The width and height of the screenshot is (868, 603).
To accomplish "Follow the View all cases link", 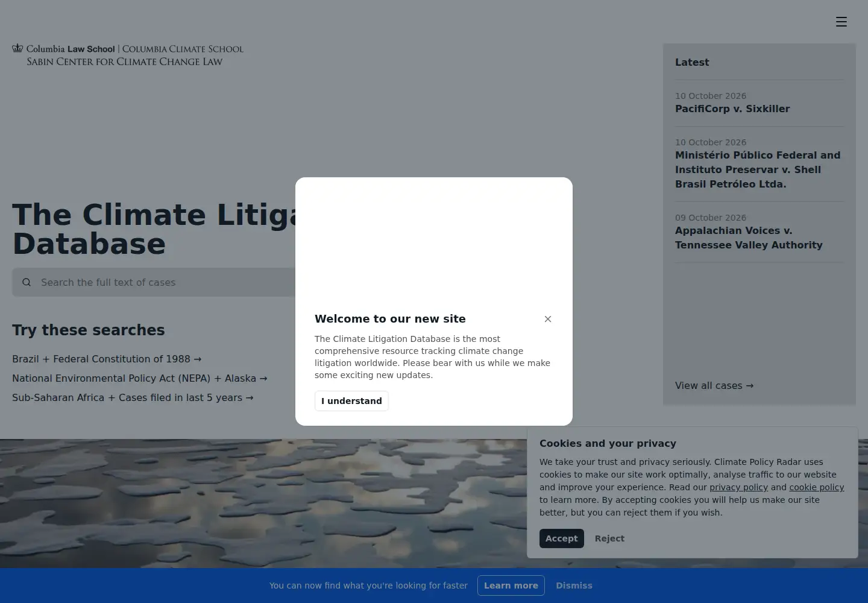I will point(714,386).
